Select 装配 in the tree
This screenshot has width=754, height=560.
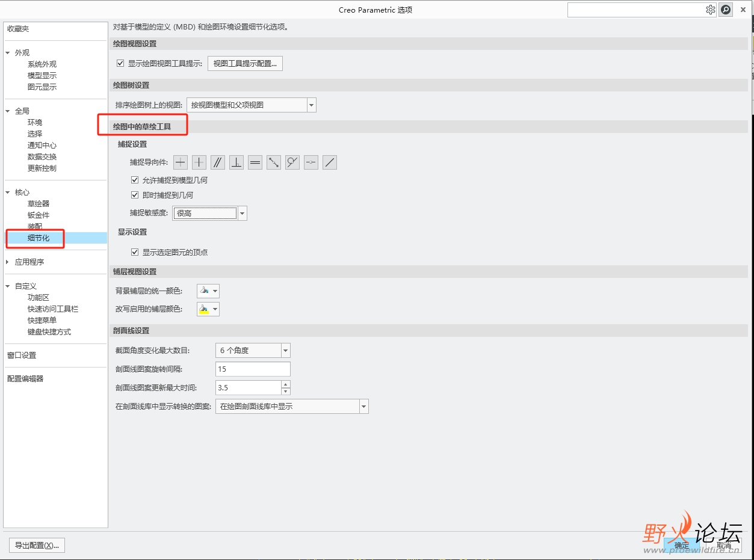click(35, 227)
